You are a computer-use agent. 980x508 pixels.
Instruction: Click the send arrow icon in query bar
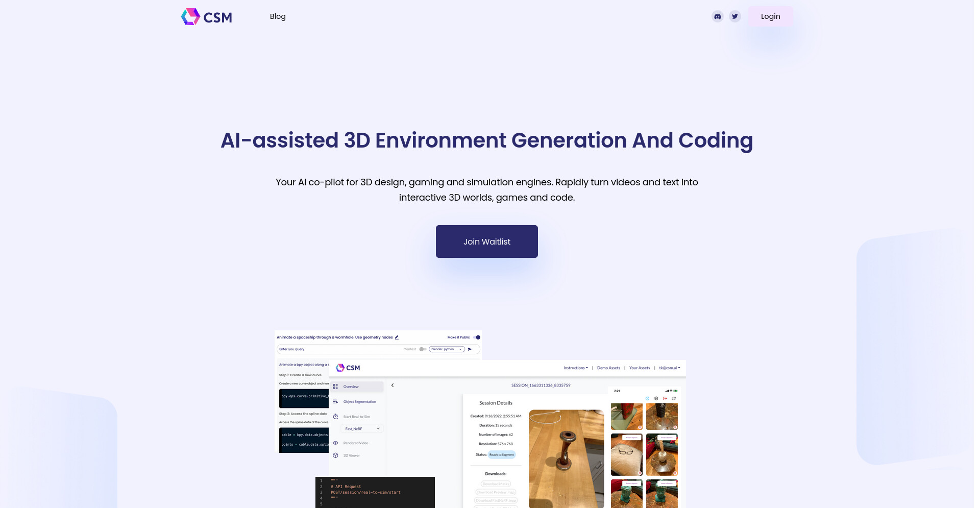[470, 349]
